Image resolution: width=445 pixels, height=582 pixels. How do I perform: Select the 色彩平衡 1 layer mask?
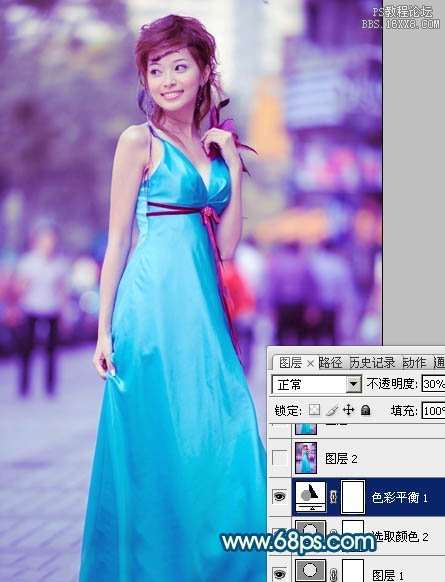pos(353,496)
